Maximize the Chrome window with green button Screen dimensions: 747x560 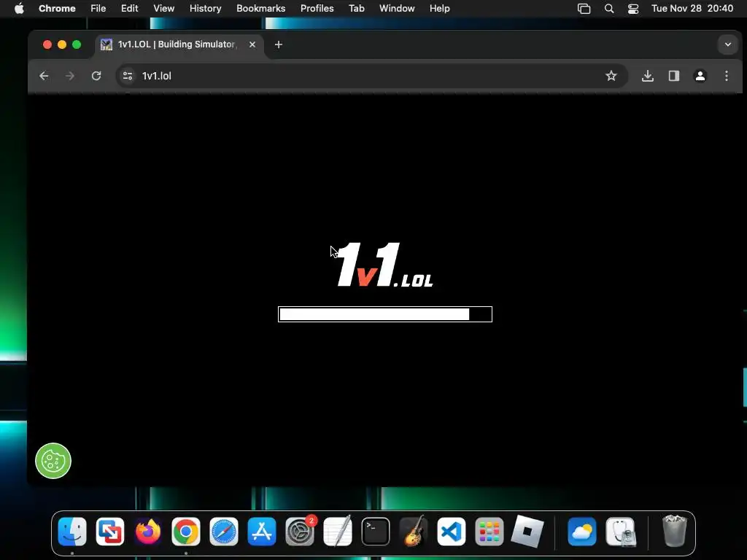pyautogui.click(x=77, y=44)
